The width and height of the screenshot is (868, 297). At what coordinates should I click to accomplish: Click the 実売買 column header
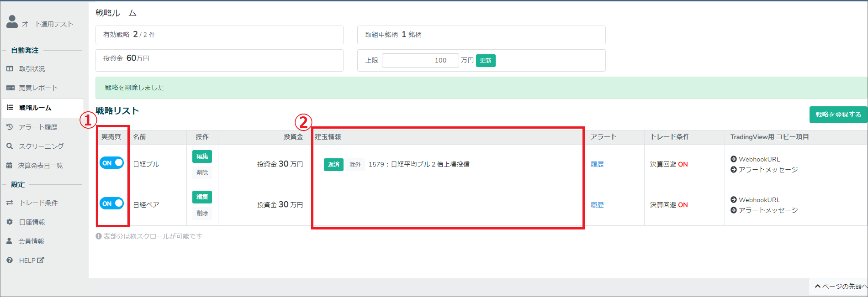pyautogui.click(x=111, y=137)
